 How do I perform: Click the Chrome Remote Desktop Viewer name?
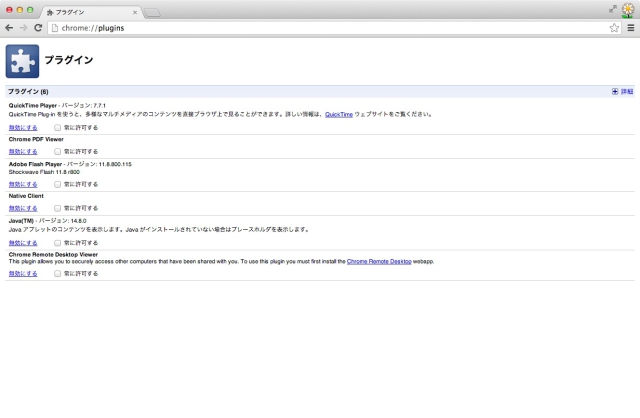(53, 254)
